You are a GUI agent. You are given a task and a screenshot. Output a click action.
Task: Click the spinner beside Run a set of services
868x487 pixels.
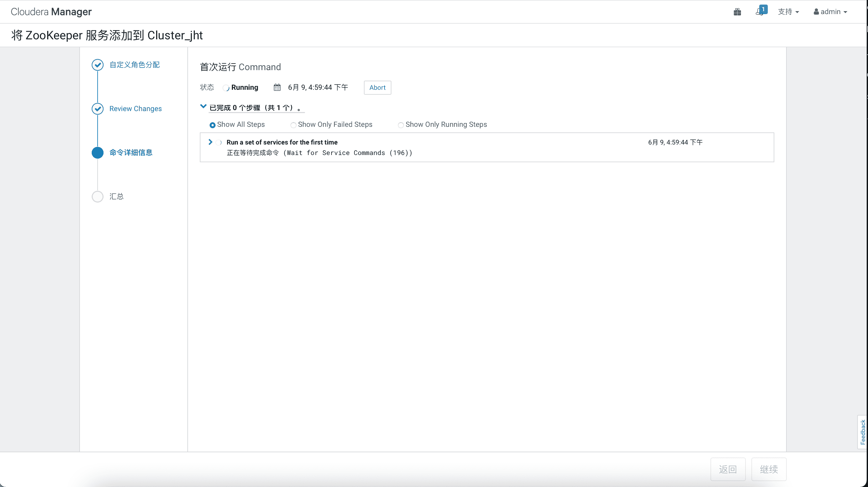pyautogui.click(x=219, y=142)
